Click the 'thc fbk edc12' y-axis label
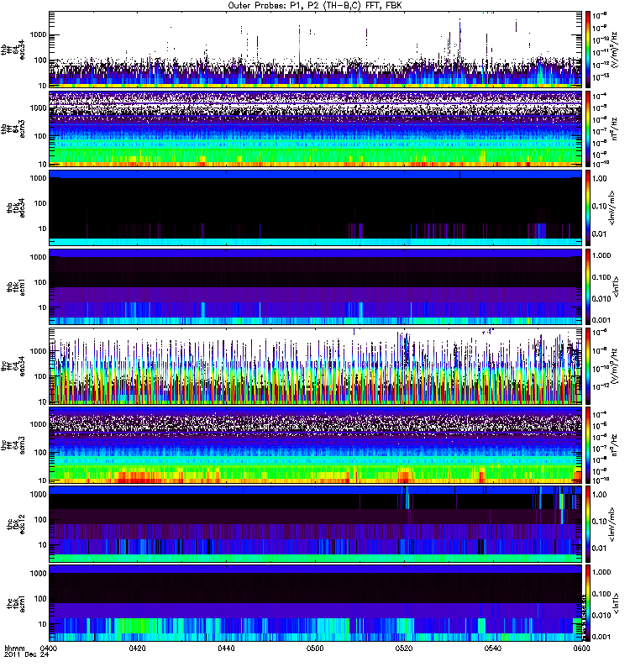 [x=16, y=524]
